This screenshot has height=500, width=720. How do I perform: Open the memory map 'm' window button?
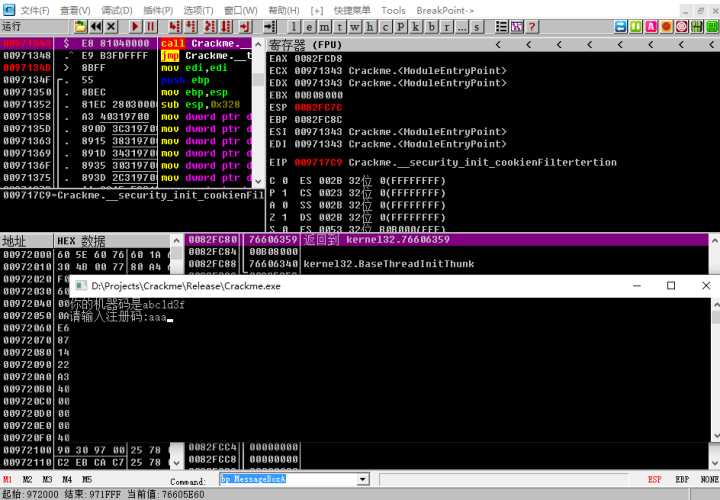point(325,27)
